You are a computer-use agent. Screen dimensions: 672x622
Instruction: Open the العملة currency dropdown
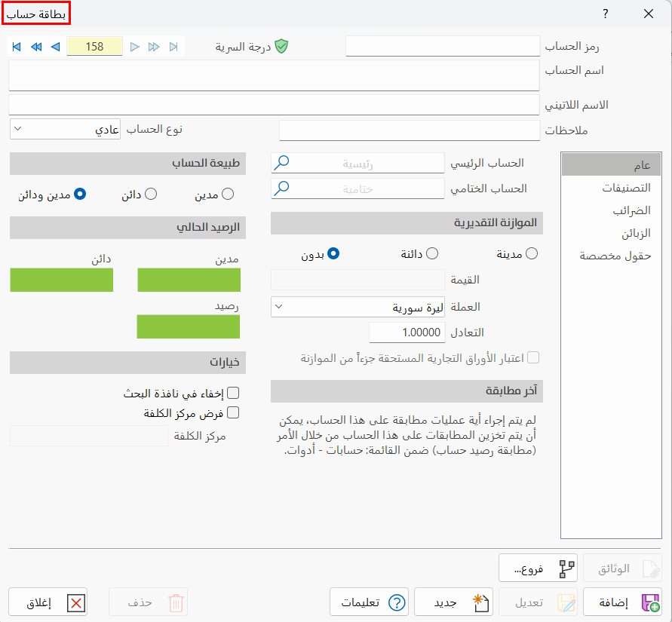click(x=278, y=307)
